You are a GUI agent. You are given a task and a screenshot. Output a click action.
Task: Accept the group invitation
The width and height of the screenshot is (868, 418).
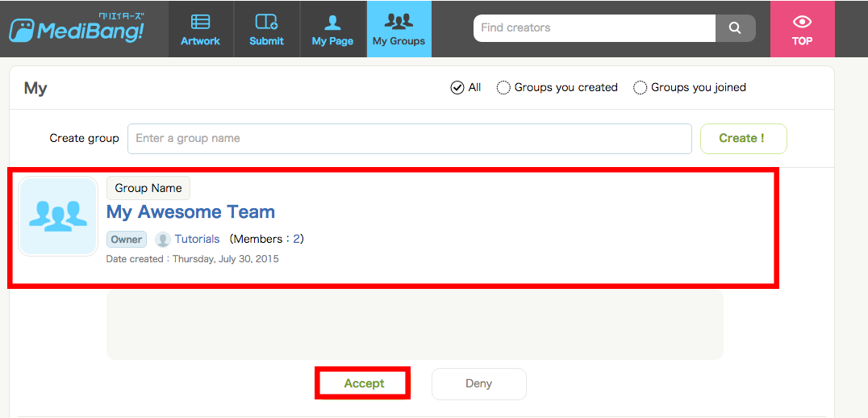coord(364,383)
